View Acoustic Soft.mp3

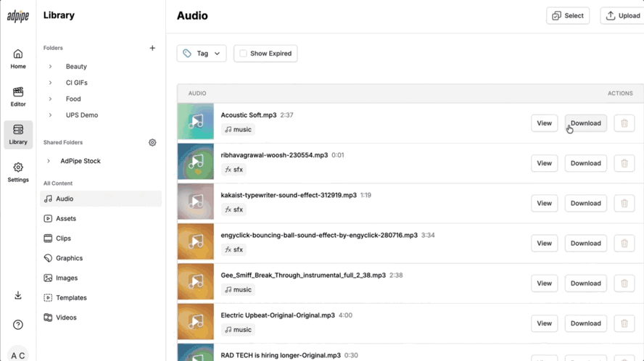(544, 123)
